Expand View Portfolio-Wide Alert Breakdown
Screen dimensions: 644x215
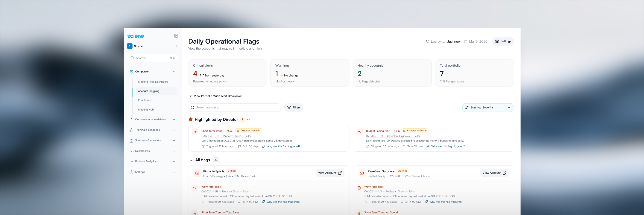216,96
